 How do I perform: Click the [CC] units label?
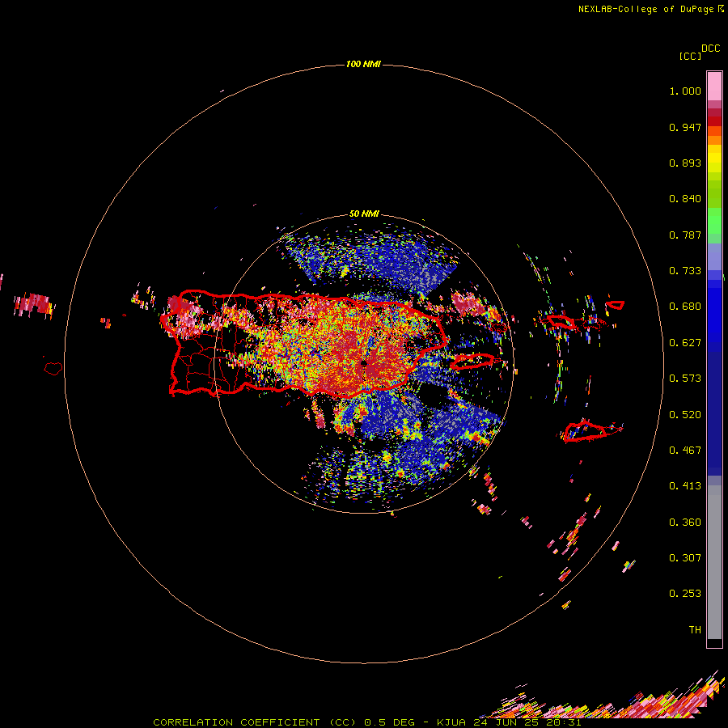[x=691, y=56]
